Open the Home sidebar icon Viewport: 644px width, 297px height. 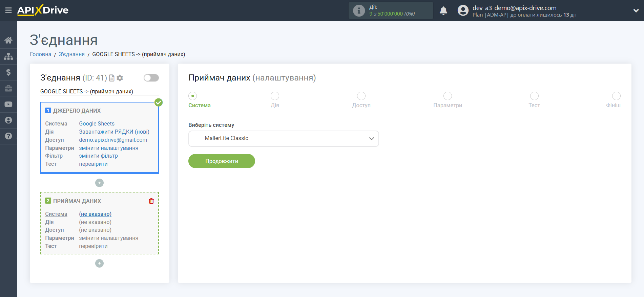(x=8, y=40)
